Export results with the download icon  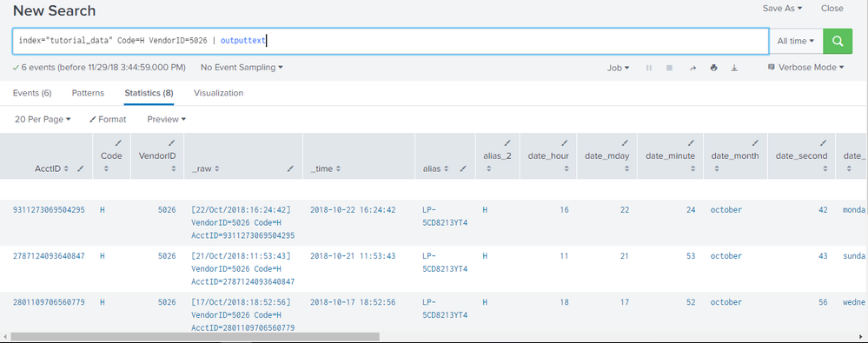(734, 68)
